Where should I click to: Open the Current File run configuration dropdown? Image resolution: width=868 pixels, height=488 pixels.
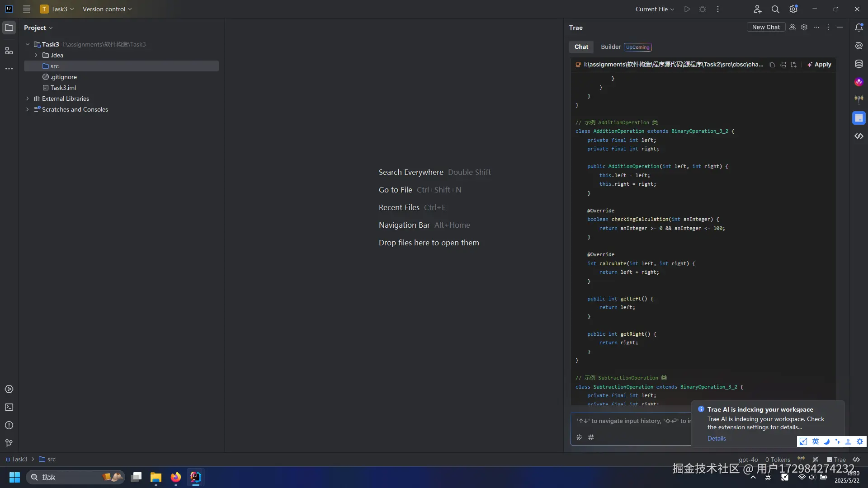pyautogui.click(x=655, y=9)
